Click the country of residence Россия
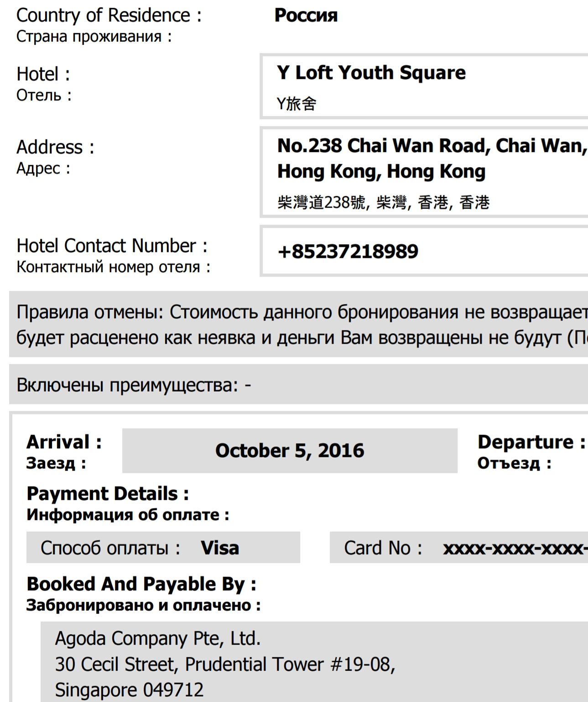 pos(306,16)
